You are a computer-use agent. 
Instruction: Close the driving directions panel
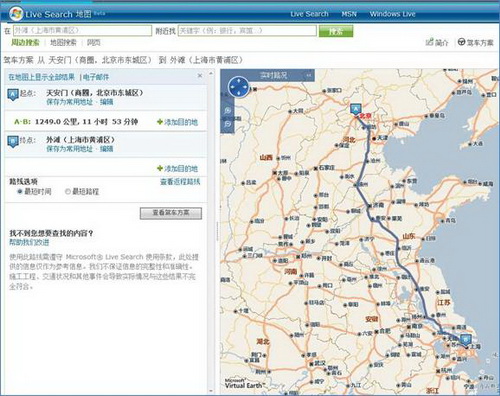(200, 76)
